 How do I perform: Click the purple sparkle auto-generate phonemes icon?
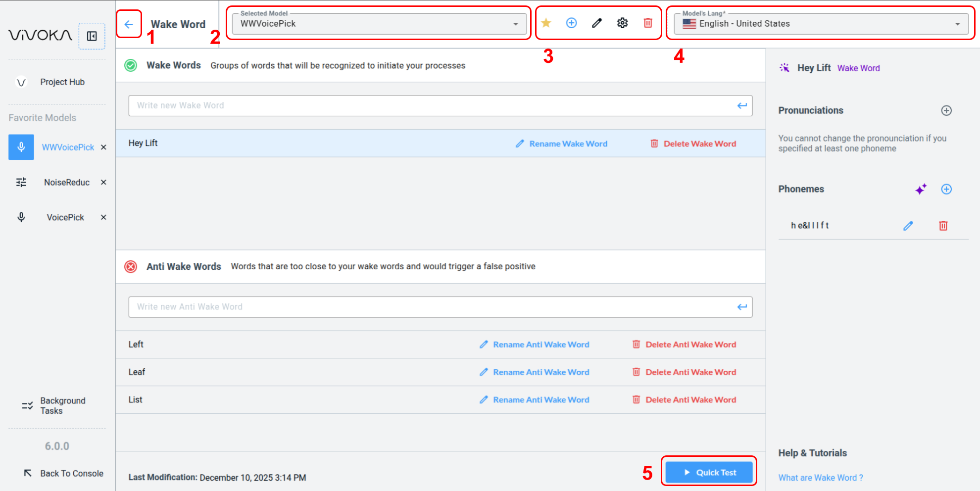coord(921,189)
